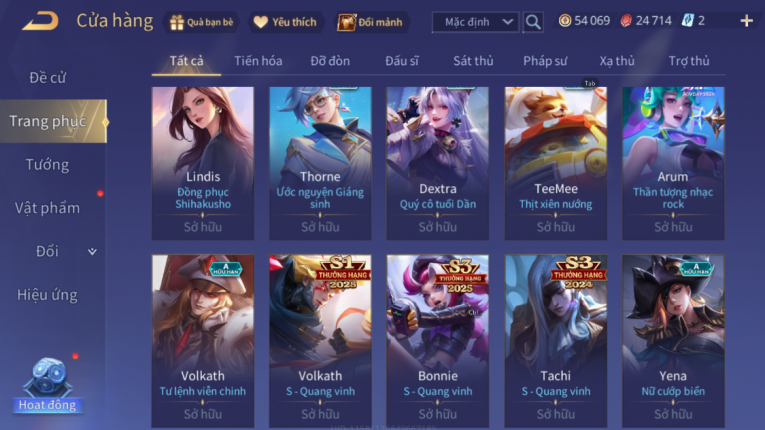
Task: Open the magnifier search icon
Action: pyautogui.click(x=533, y=22)
